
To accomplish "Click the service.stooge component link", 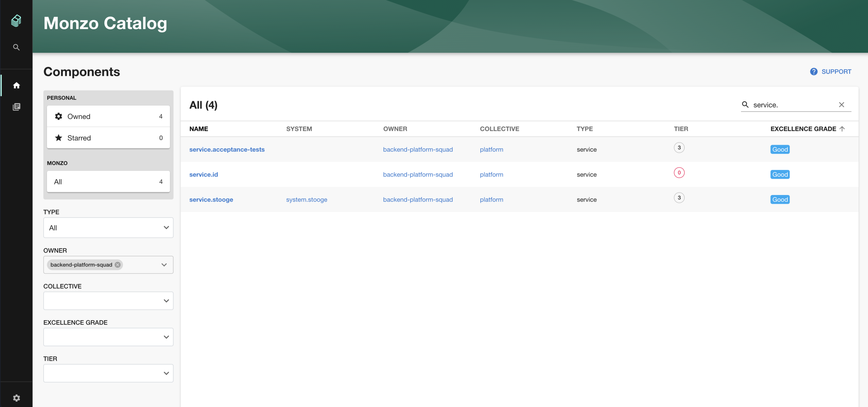I will (x=211, y=199).
